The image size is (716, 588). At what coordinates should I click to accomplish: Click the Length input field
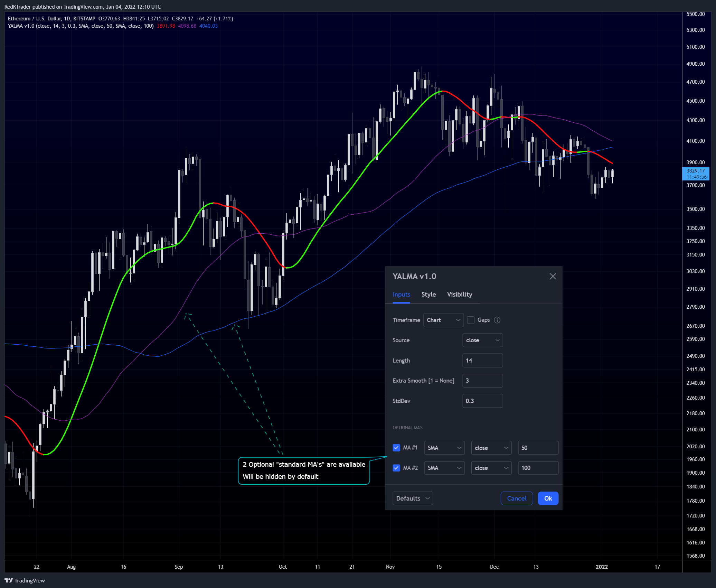(482, 360)
